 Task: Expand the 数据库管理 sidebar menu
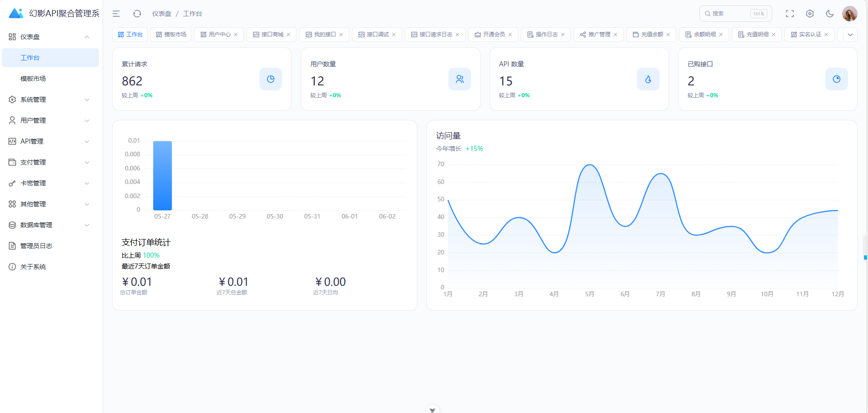50,225
